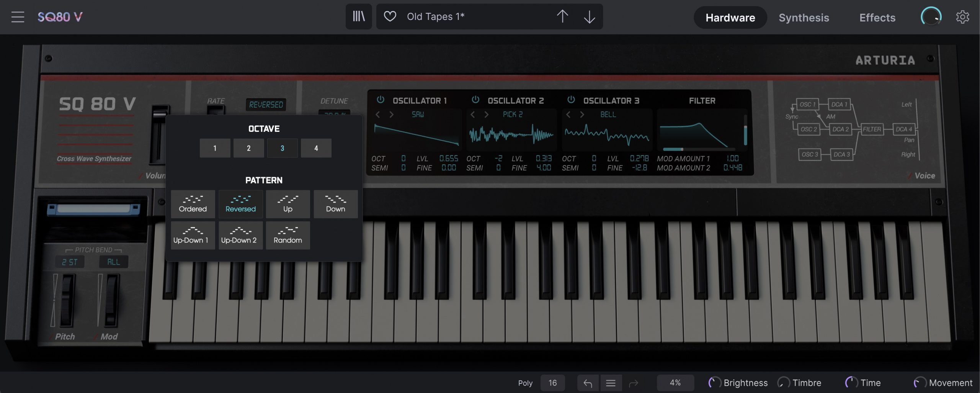Click the Brightness macro knob
This screenshot has width=980, height=393.
click(714, 383)
